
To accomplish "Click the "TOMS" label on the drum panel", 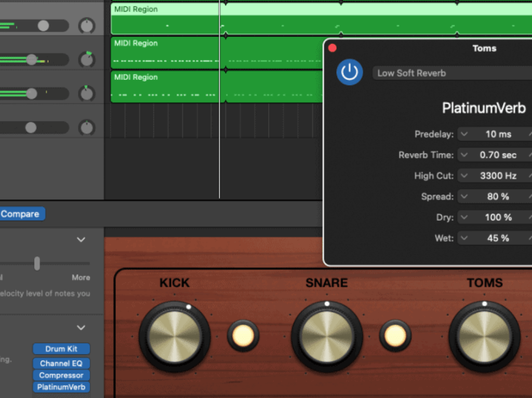I will click(x=485, y=283).
